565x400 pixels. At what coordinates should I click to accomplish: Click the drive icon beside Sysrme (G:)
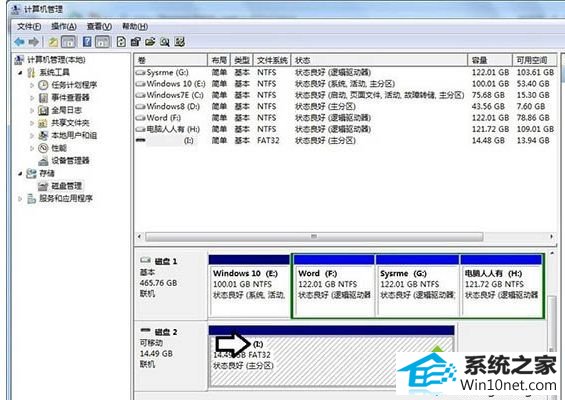(x=140, y=73)
